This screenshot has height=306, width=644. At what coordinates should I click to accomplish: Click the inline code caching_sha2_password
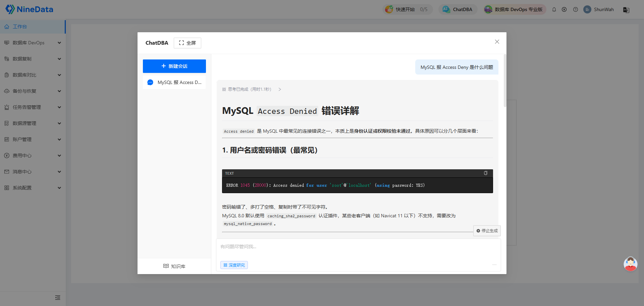(291, 216)
